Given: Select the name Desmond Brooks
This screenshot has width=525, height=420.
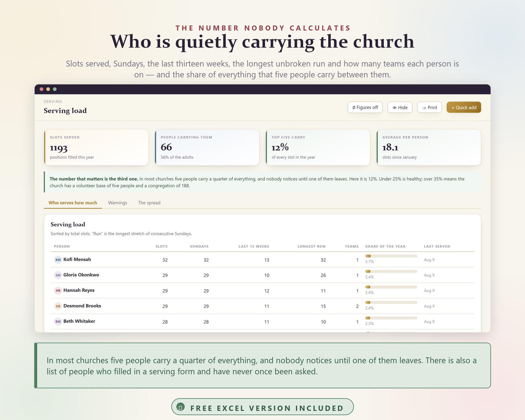Looking at the screenshot, I should [82, 306].
